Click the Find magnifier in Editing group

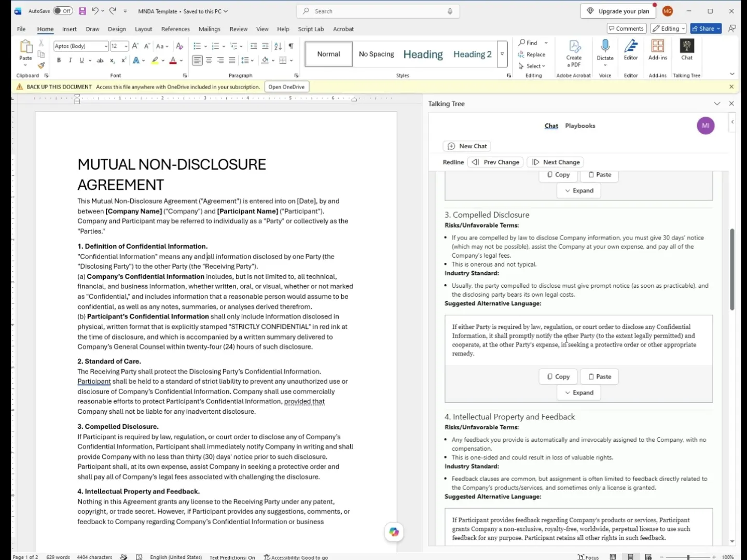(x=528, y=43)
